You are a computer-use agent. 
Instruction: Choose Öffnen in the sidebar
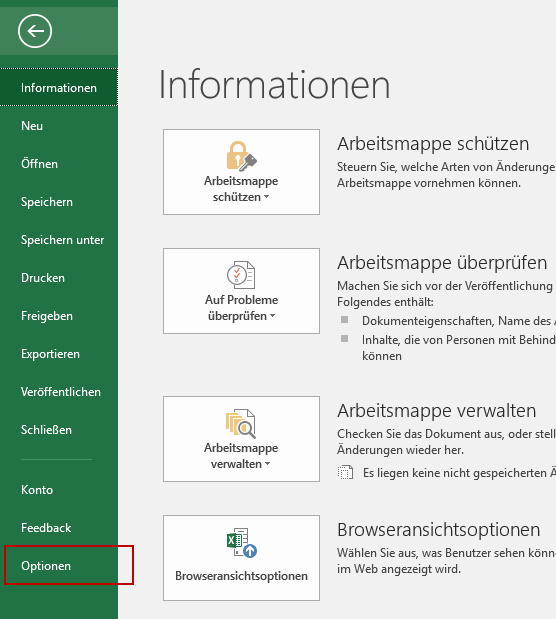click(x=59, y=163)
